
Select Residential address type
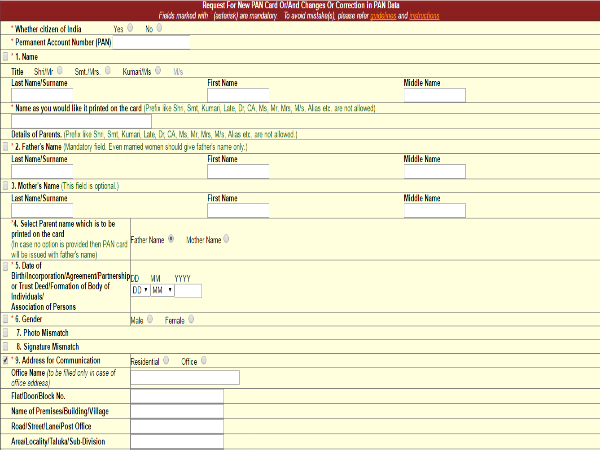tap(165, 360)
